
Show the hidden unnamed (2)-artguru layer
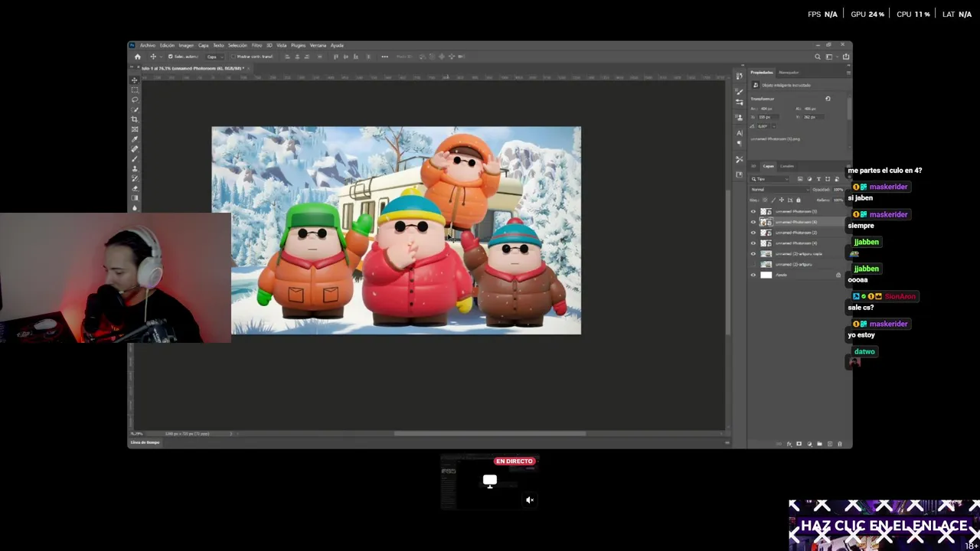click(x=753, y=264)
